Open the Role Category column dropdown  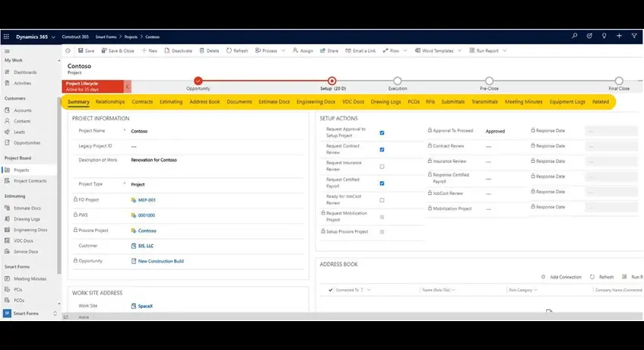click(x=535, y=290)
